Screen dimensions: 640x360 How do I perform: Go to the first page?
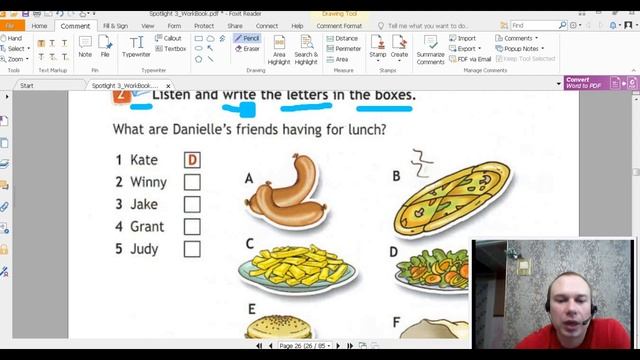260,346
